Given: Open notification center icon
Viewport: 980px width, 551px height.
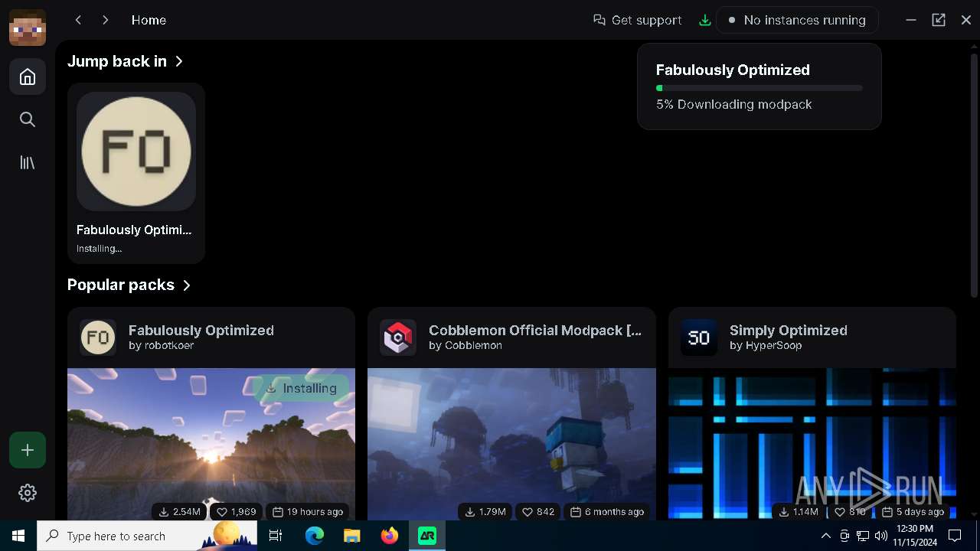Looking at the screenshot, I should pos(955,536).
